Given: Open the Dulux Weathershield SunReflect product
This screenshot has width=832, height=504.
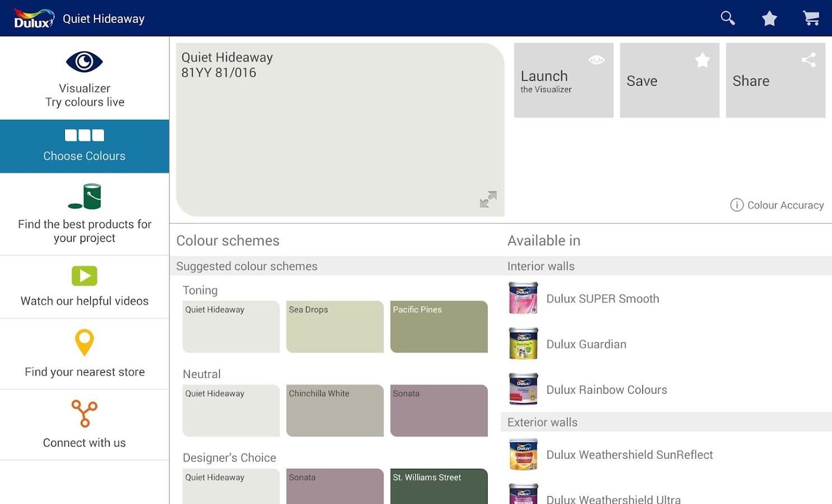Looking at the screenshot, I should 629,455.
